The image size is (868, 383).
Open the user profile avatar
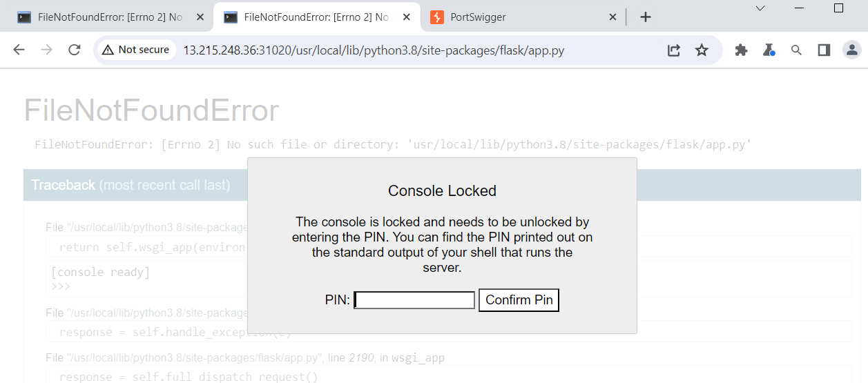(852, 50)
